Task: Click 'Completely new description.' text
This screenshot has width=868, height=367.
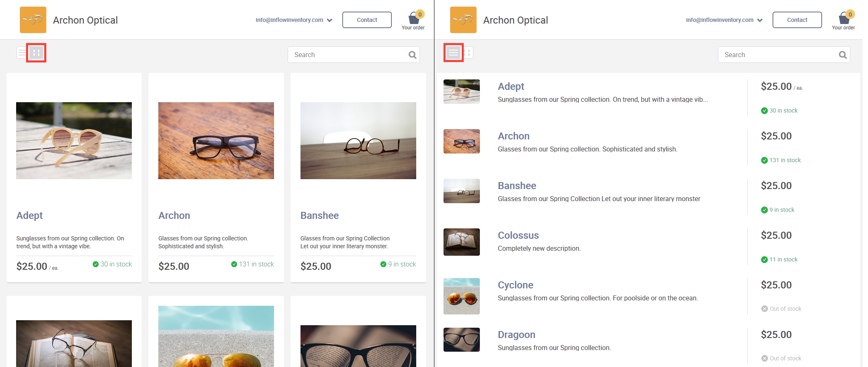Action: (x=539, y=248)
